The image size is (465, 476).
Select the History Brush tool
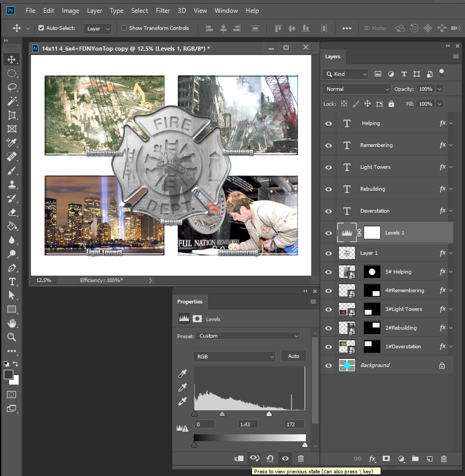12,199
